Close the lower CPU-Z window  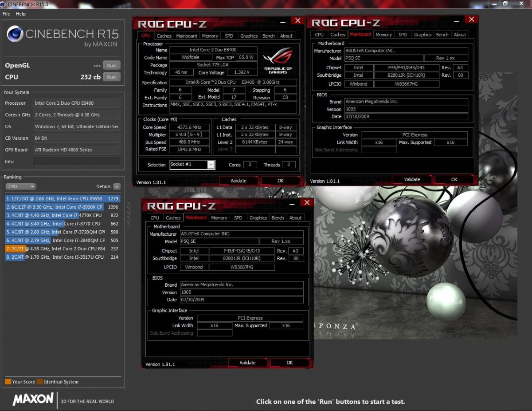click(x=307, y=203)
